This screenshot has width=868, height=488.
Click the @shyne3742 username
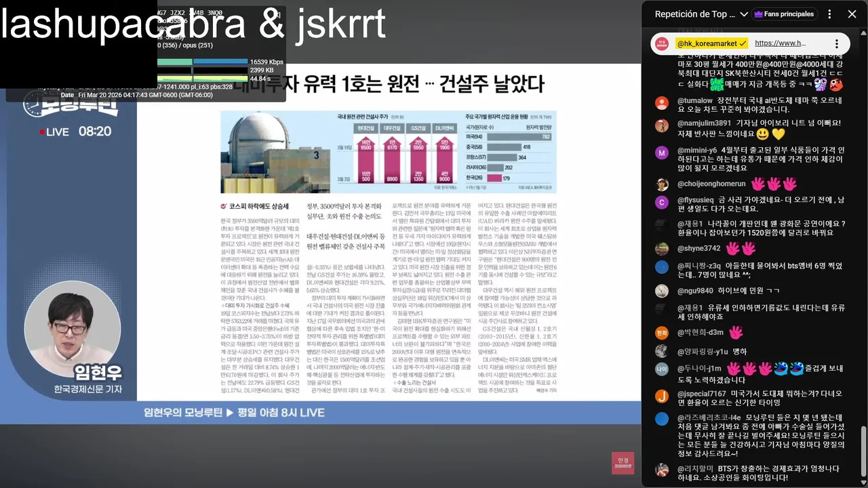point(699,249)
